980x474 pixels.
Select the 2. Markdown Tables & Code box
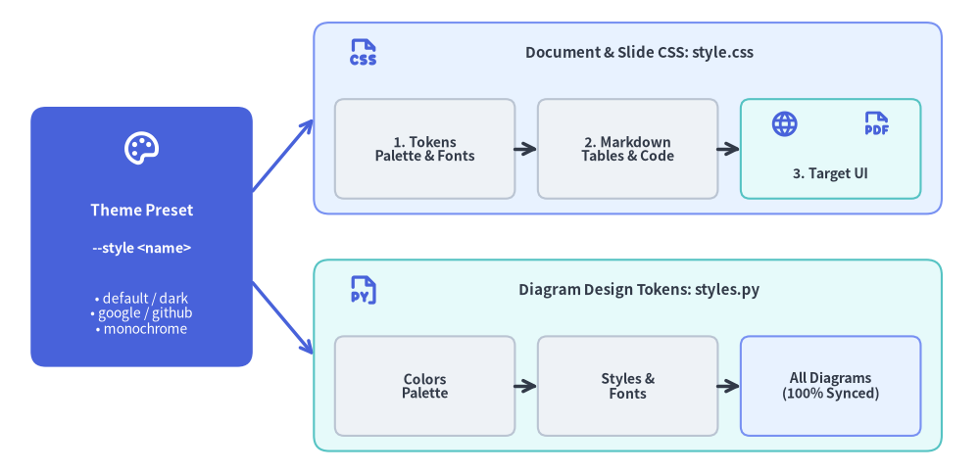[627, 149]
